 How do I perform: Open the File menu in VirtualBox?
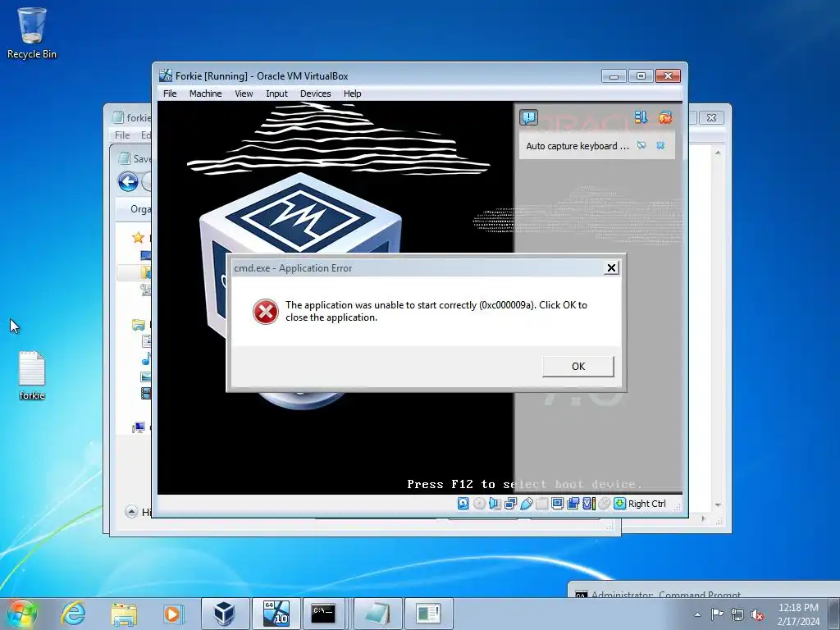pyautogui.click(x=170, y=94)
